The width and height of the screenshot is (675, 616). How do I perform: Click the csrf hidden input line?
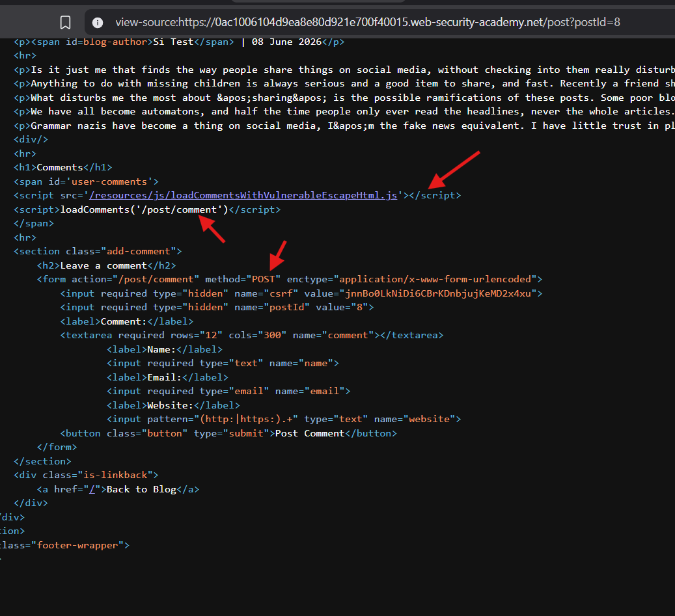(301, 293)
